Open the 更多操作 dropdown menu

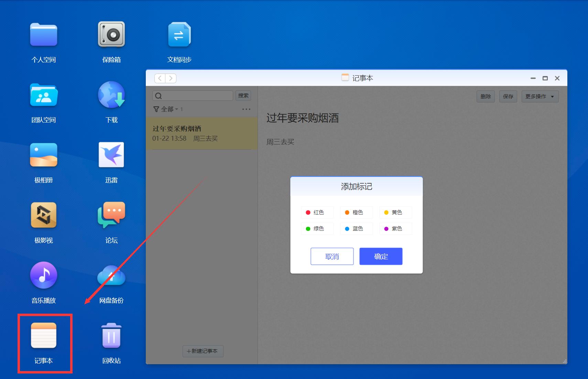point(540,96)
